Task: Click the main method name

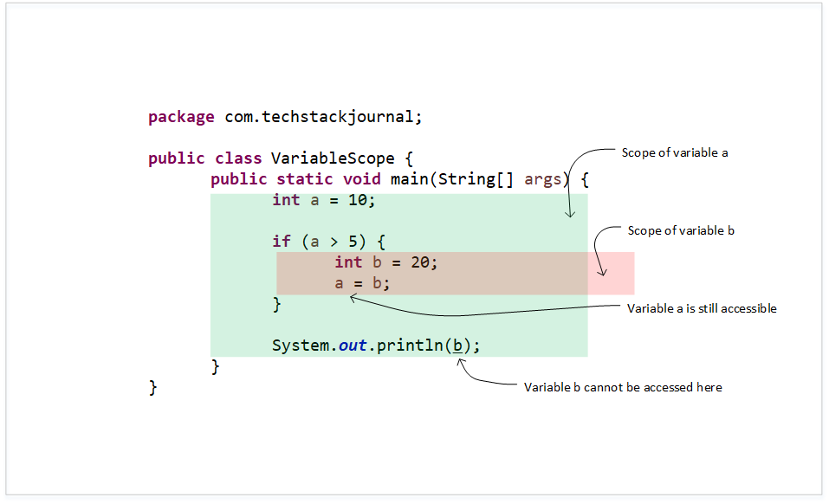Action: pos(409,179)
